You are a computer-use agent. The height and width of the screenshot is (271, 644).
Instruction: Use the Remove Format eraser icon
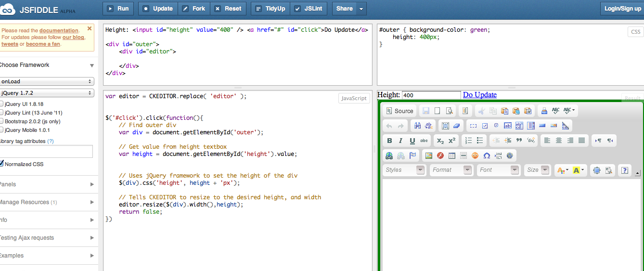[457, 126]
